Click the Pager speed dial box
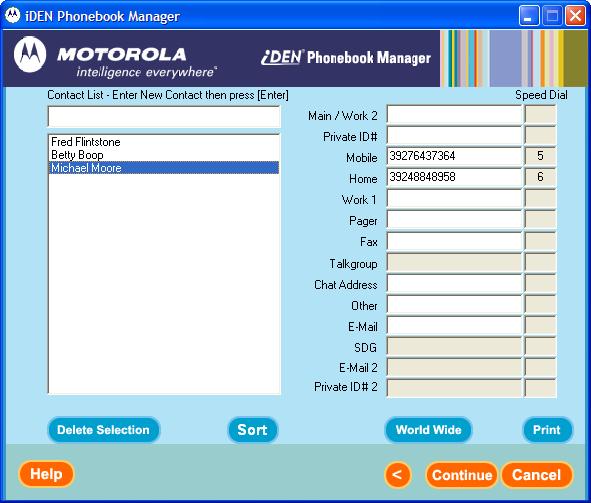591x503 pixels. 540,220
